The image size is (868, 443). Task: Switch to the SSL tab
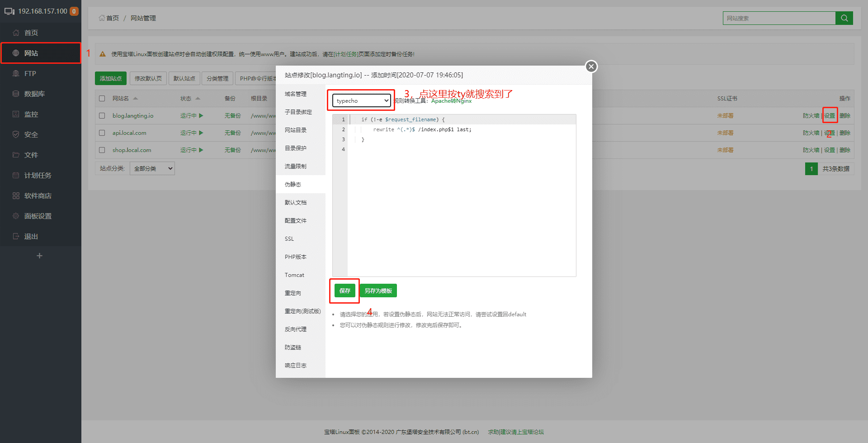click(301, 238)
